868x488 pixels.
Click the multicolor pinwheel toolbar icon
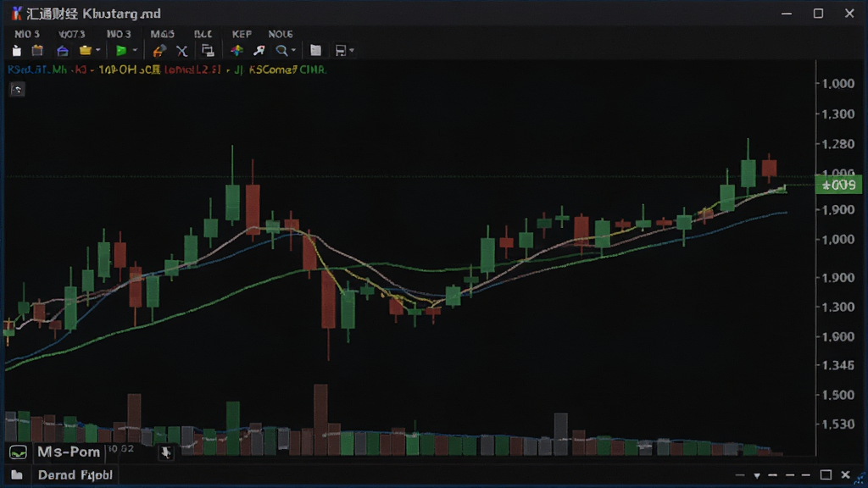[237, 50]
